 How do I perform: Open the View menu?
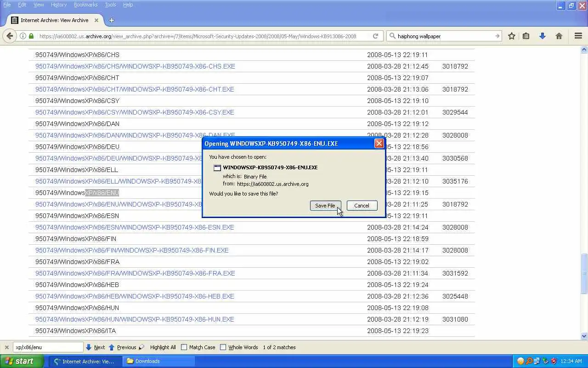click(39, 5)
